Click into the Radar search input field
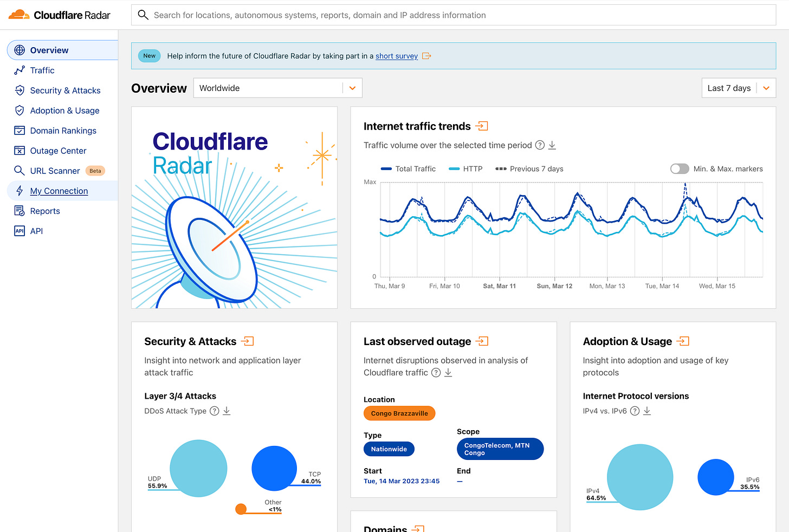The image size is (789, 532). [454, 15]
